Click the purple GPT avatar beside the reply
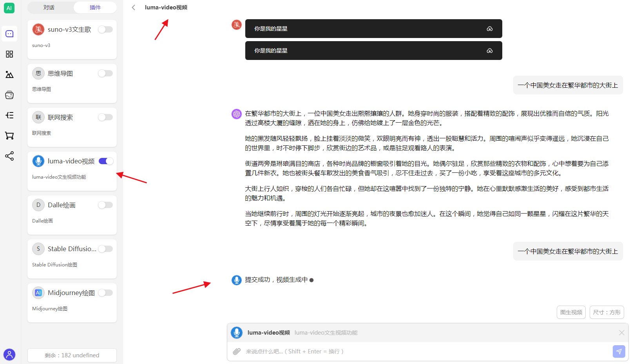 [237, 114]
